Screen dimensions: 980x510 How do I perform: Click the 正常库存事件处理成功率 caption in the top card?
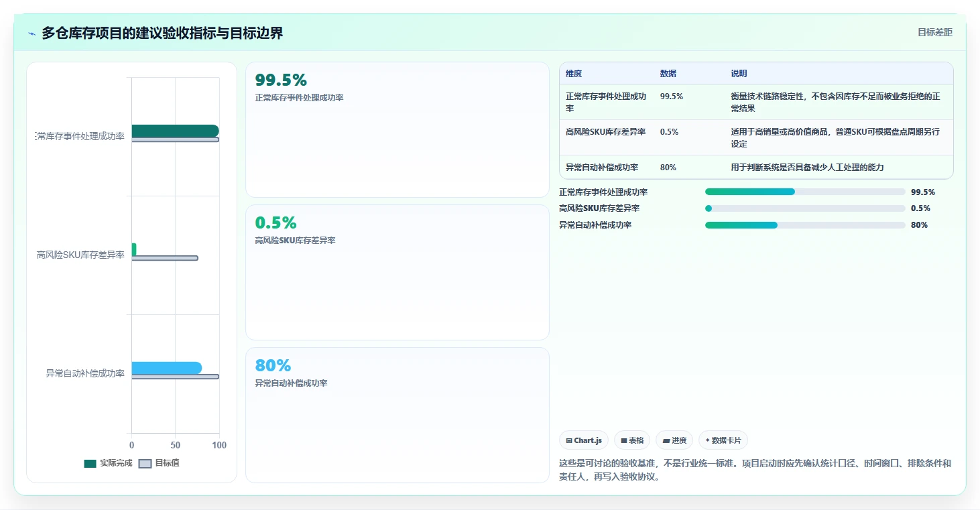point(299,98)
